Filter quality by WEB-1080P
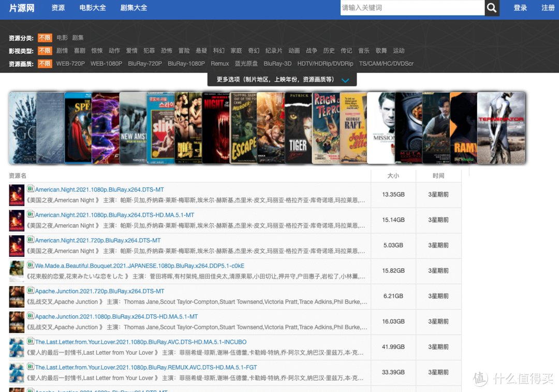 pyautogui.click(x=106, y=64)
